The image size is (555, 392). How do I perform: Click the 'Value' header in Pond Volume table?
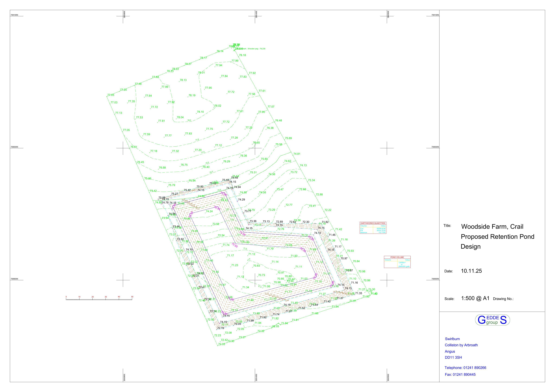407,260
